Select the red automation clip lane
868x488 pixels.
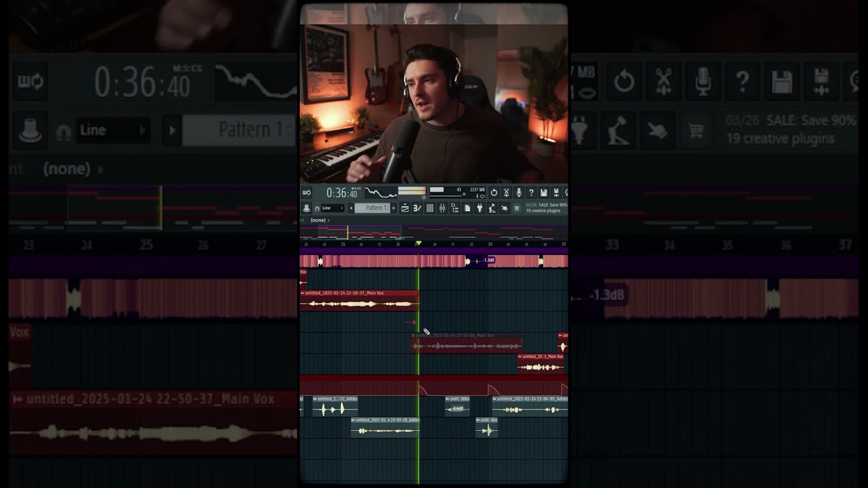434,385
